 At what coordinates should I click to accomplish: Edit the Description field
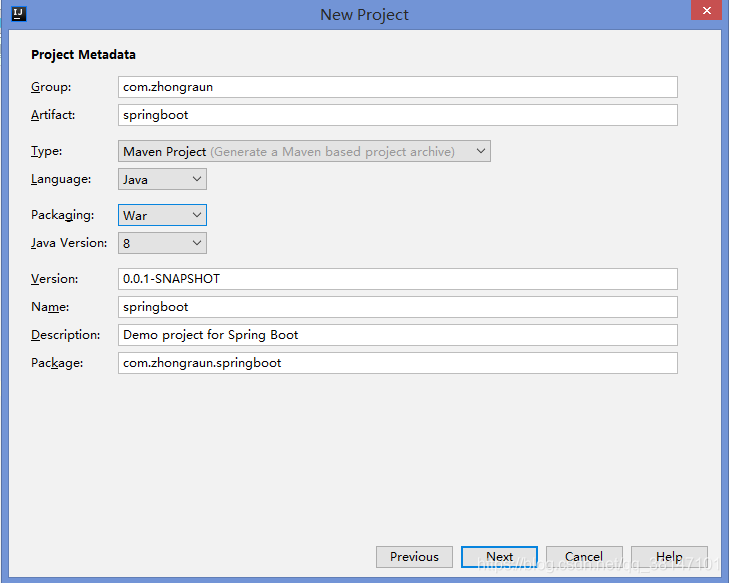(x=398, y=335)
